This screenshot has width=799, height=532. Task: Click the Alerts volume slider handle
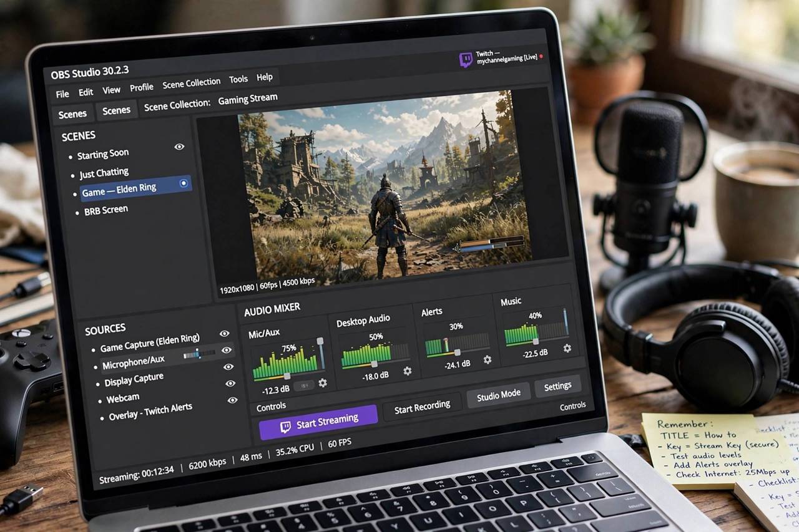point(457,352)
